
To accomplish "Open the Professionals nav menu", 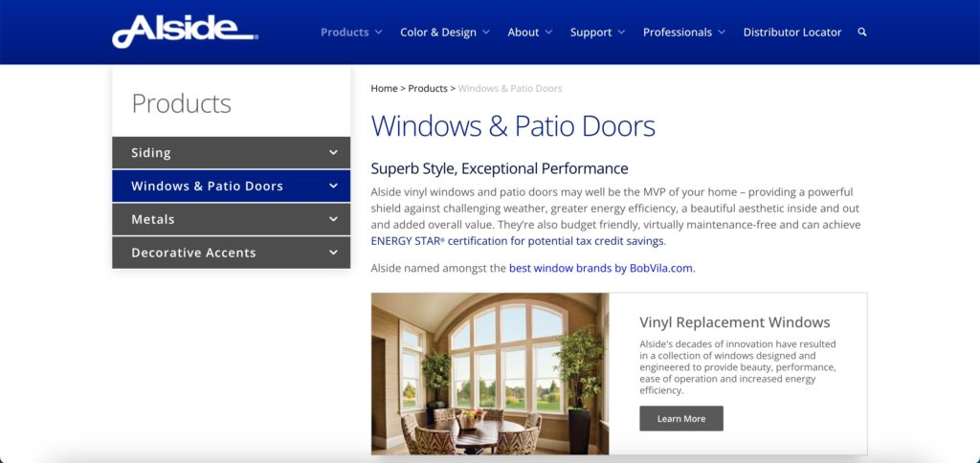I will tap(678, 33).
